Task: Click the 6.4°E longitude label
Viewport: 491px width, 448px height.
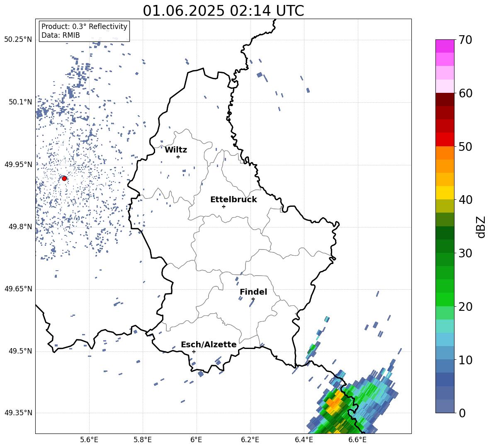Action: pos(304,440)
